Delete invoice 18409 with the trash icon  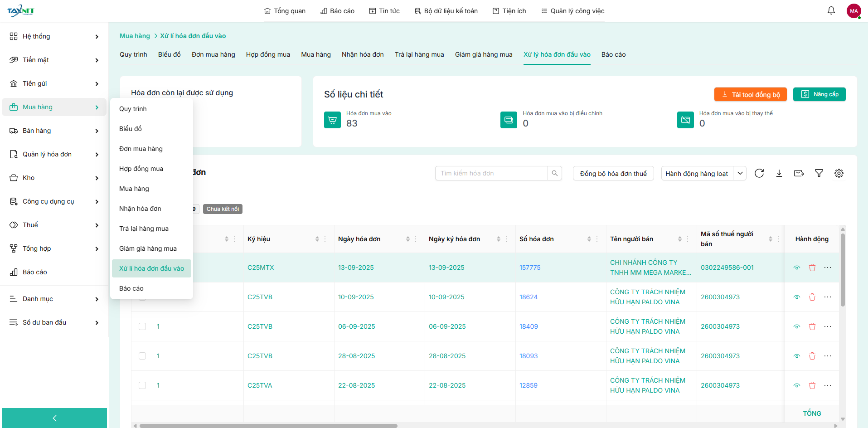[812, 326]
